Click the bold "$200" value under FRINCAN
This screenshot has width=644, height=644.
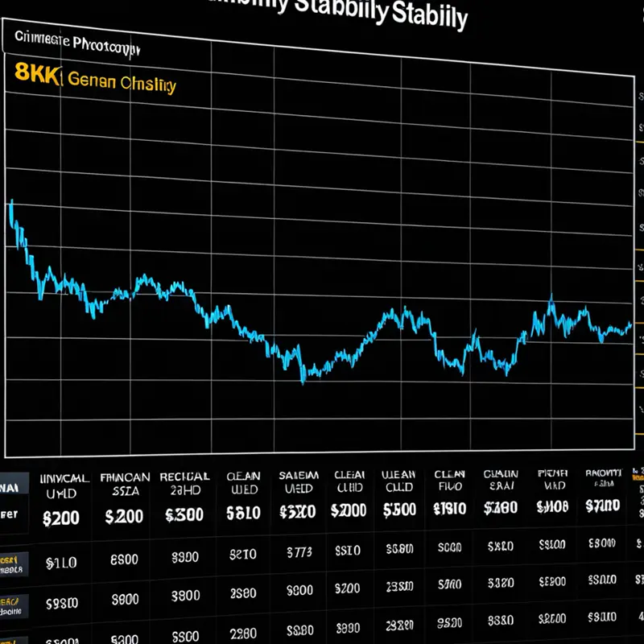(x=124, y=516)
